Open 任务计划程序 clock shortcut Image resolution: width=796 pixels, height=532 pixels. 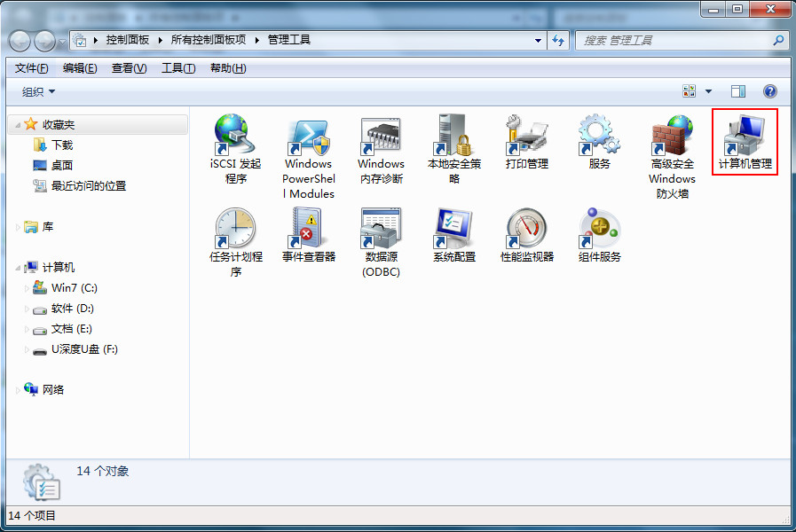click(235, 242)
